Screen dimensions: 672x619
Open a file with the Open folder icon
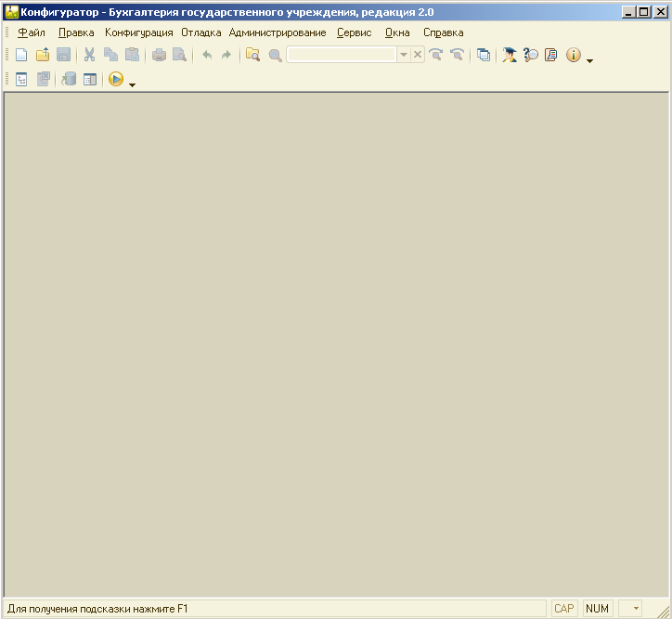tap(43, 55)
